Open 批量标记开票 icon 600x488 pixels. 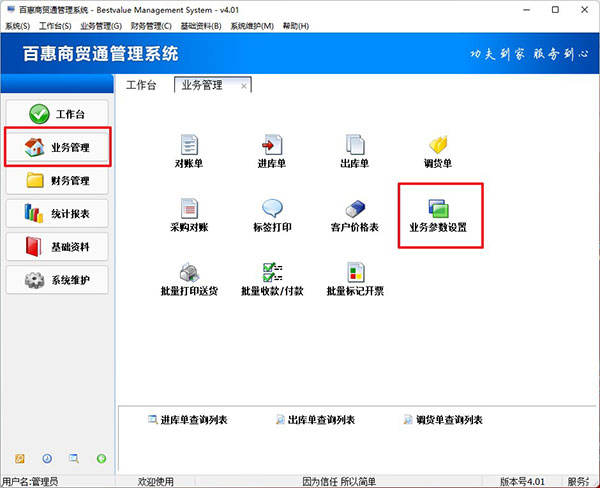pos(355,279)
